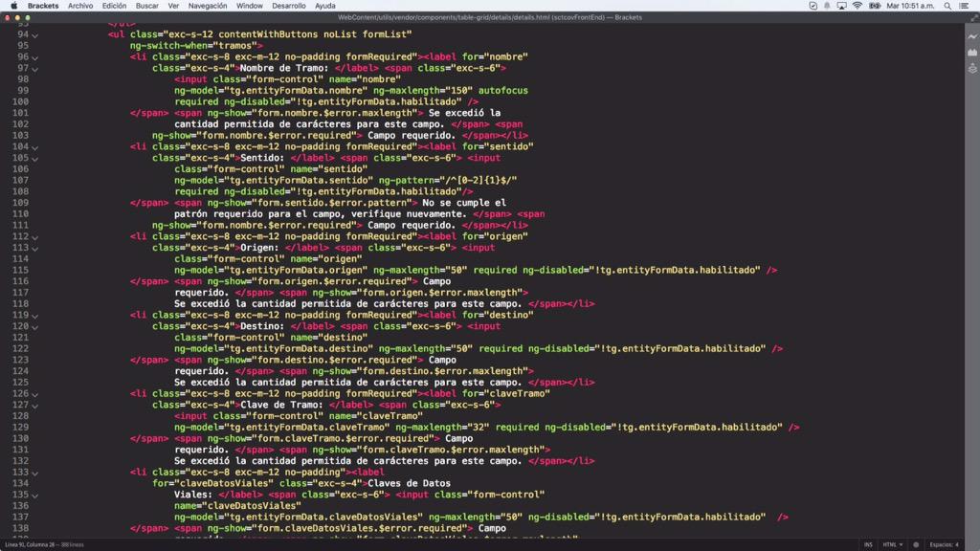Click the Wi-Fi status icon
The height and width of the screenshot is (551, 980).
point(857,6)
